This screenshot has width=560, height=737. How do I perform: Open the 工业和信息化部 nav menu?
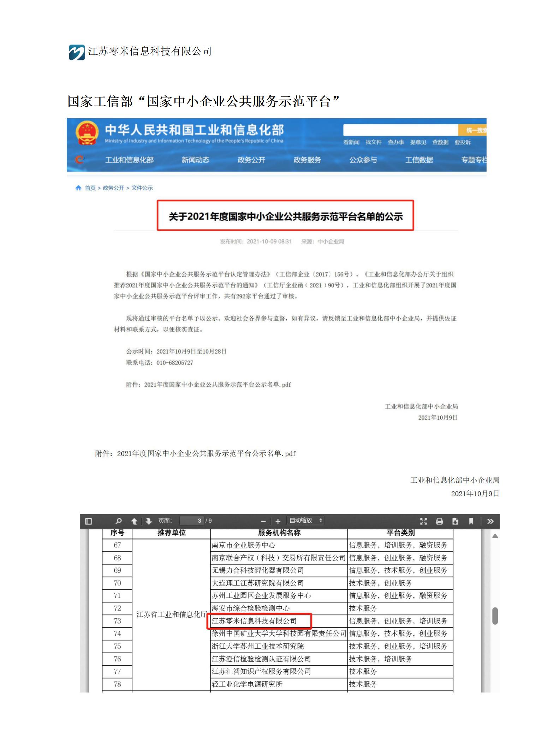coord(130,160)
